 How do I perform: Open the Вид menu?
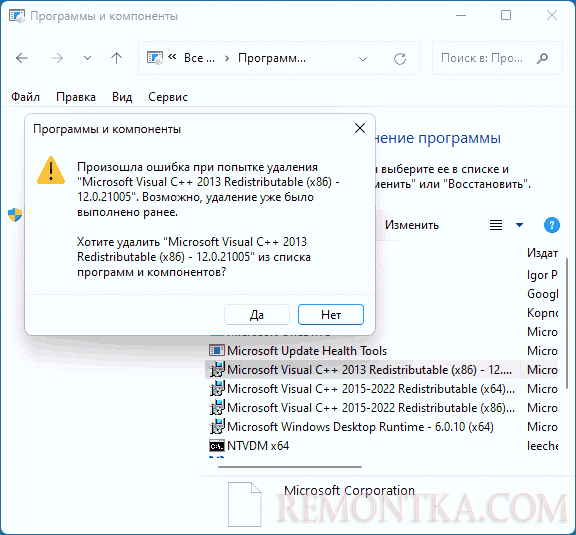coord(122,97)
